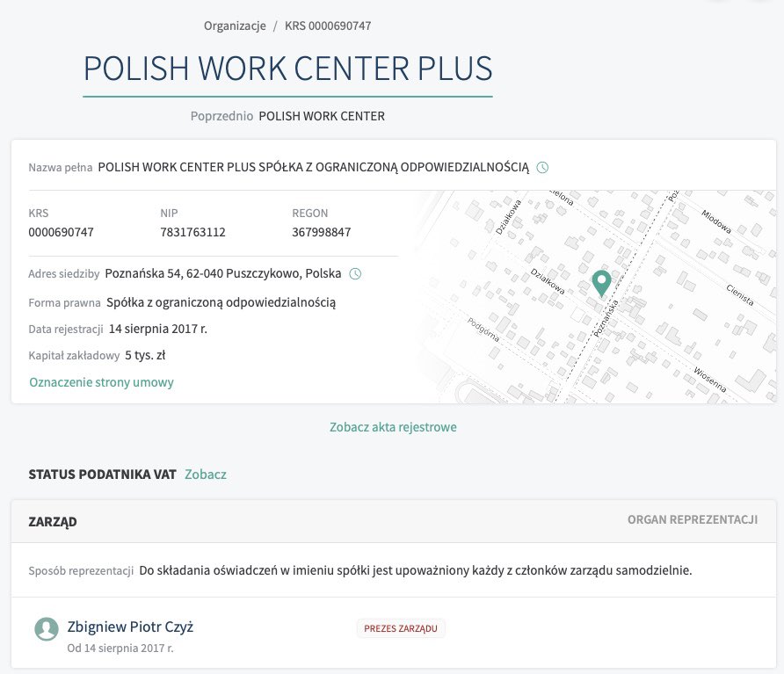Viewport: 784px width, 674px height.
Task: Click address Poznańska 54, 62-040 Puszczykowo, Polska
Action: click(x=223, y=273)
